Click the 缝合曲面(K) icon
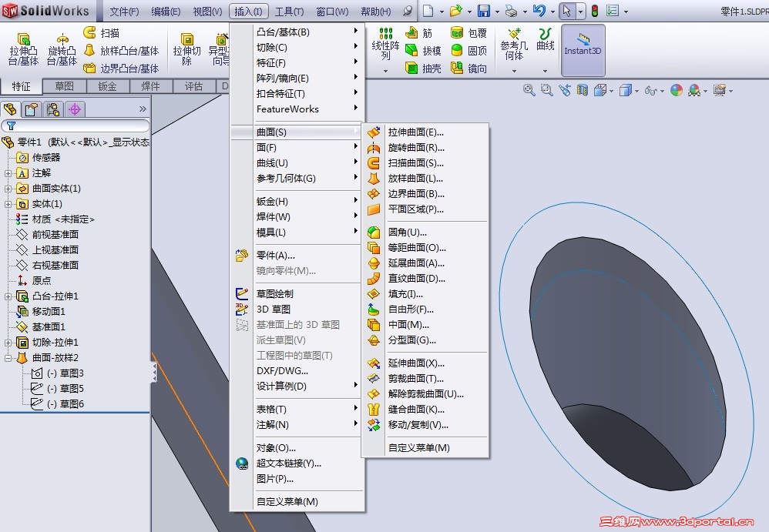 point(374,410)
